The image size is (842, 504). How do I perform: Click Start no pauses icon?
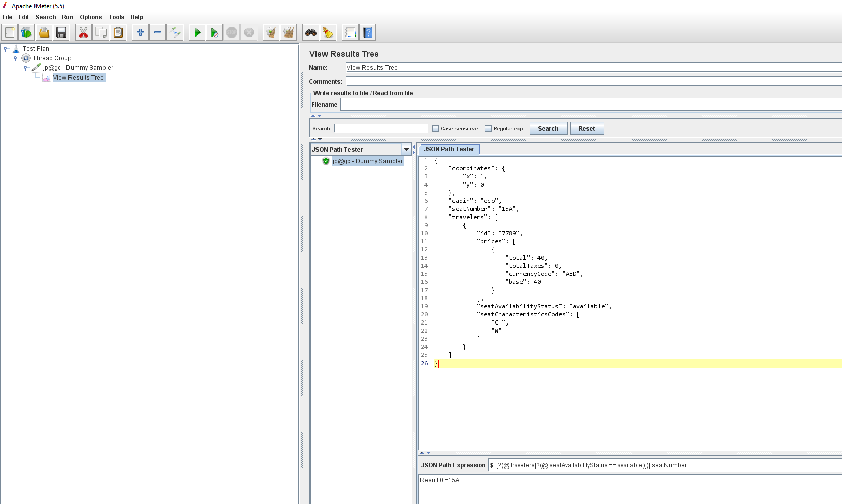(x=215, y=32)
